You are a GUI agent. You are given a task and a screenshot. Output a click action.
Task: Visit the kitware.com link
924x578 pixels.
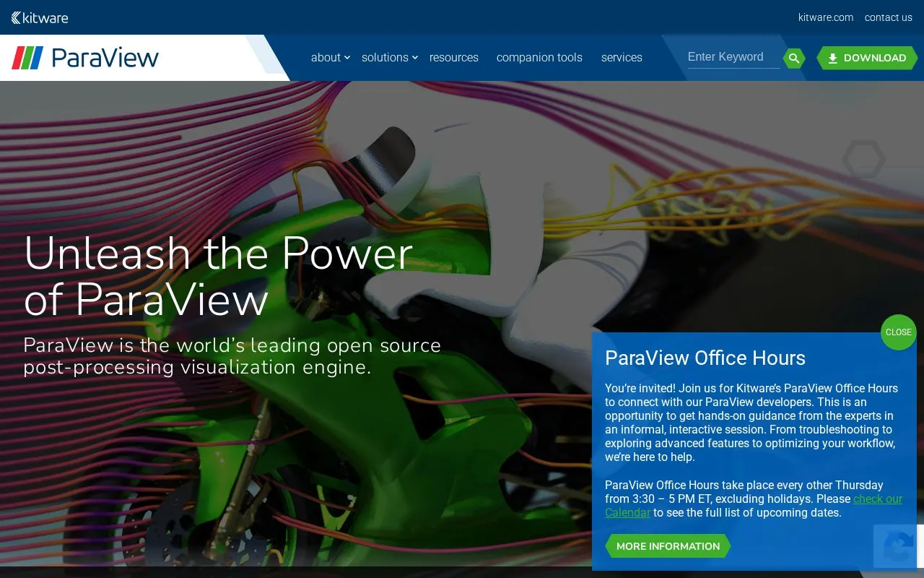click(826, 17)
